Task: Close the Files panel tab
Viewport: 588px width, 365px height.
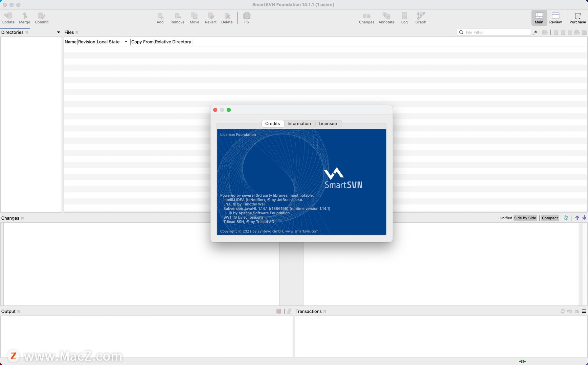Action: point(77,32)
